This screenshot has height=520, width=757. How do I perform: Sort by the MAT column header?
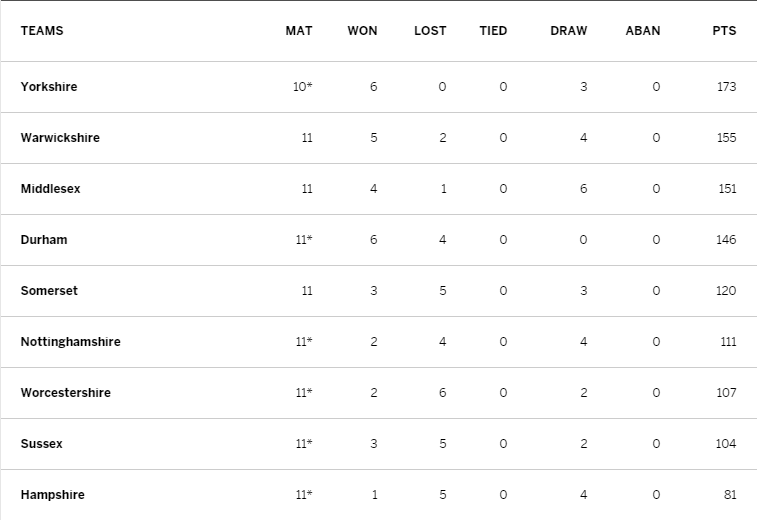[299, 31]
